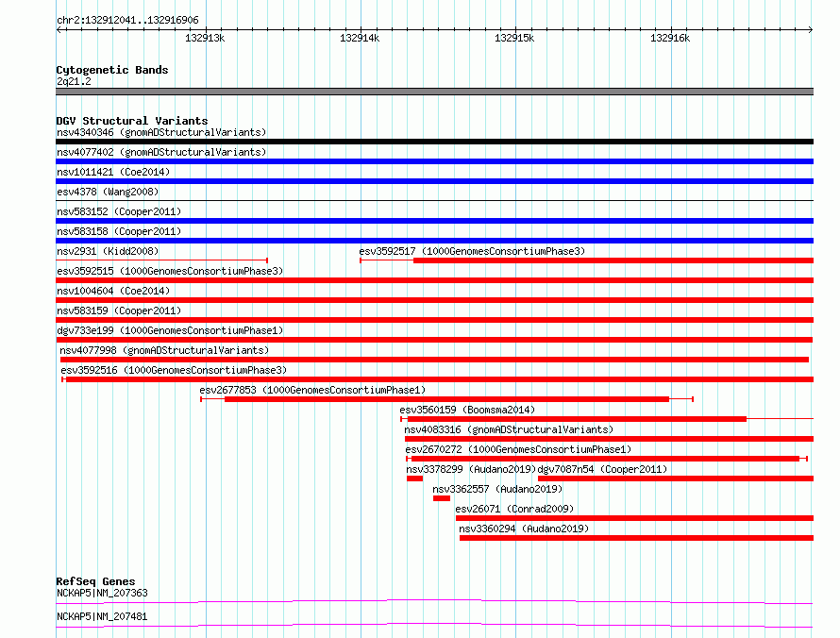Click the blue nsv1011421 Coe2014 bar

434,181
